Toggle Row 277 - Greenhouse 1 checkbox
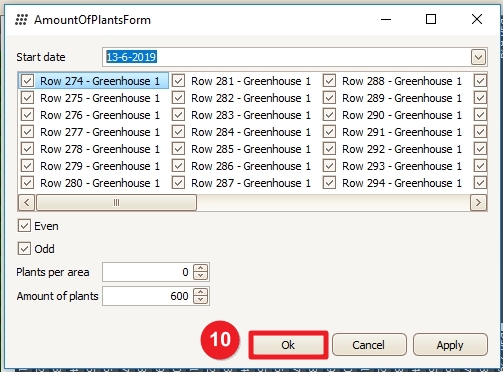 (x=27, y=132)
